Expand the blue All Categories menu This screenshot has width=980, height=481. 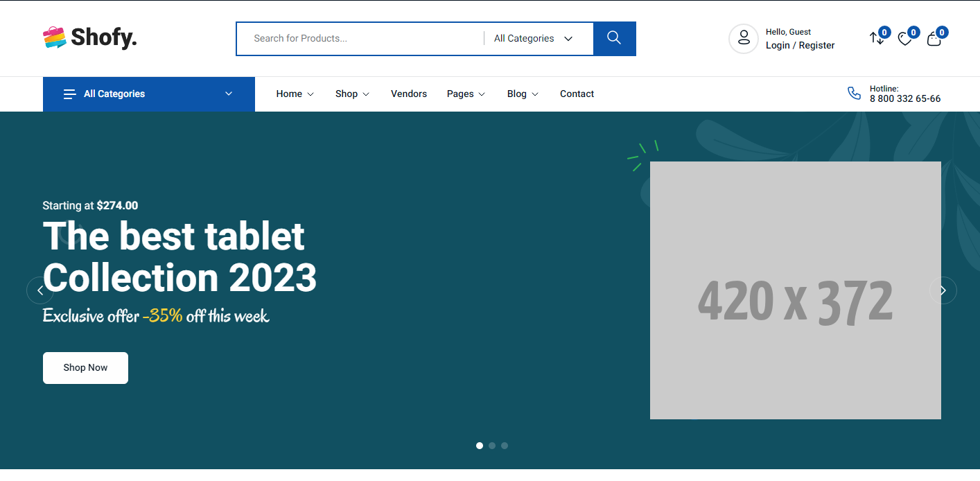[149, 94]
